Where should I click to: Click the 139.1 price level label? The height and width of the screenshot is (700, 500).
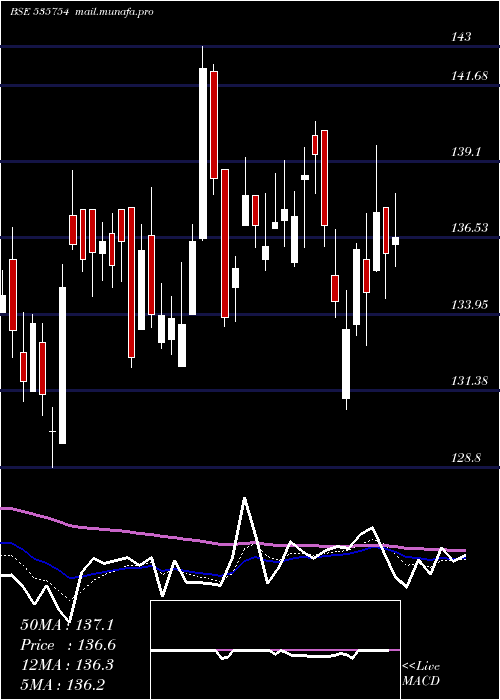point(466,152)
